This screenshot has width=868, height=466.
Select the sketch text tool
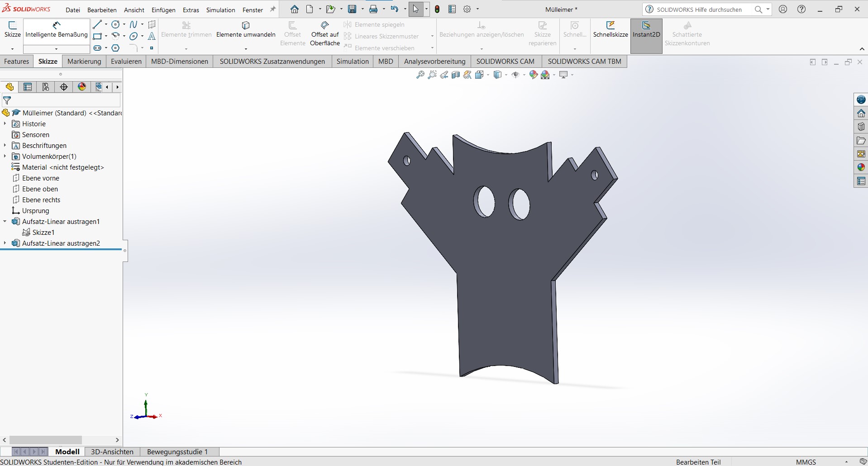point(152,36)
